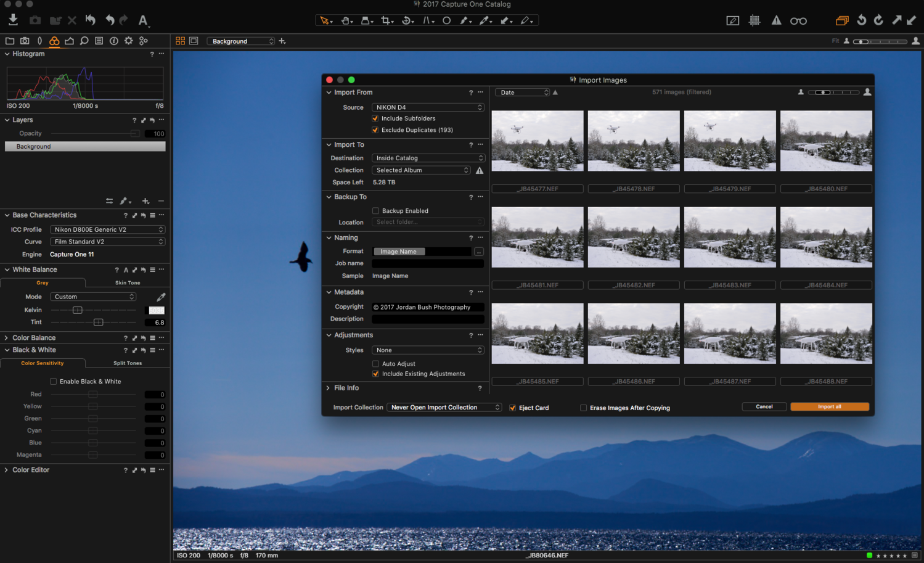Screen dimensions: 924x563
Task: Open the Destination Inside Catalog dropdown
Action: [428, 158]
